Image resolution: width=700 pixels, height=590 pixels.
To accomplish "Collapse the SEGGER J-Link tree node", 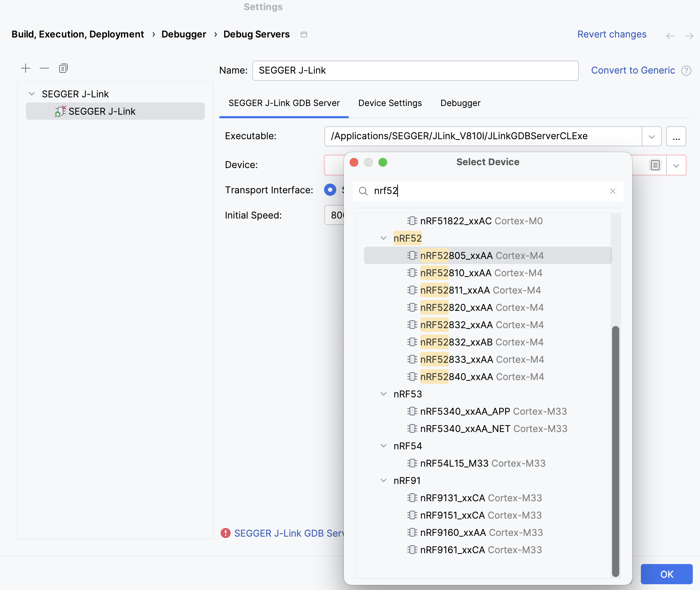I will 31,94.
